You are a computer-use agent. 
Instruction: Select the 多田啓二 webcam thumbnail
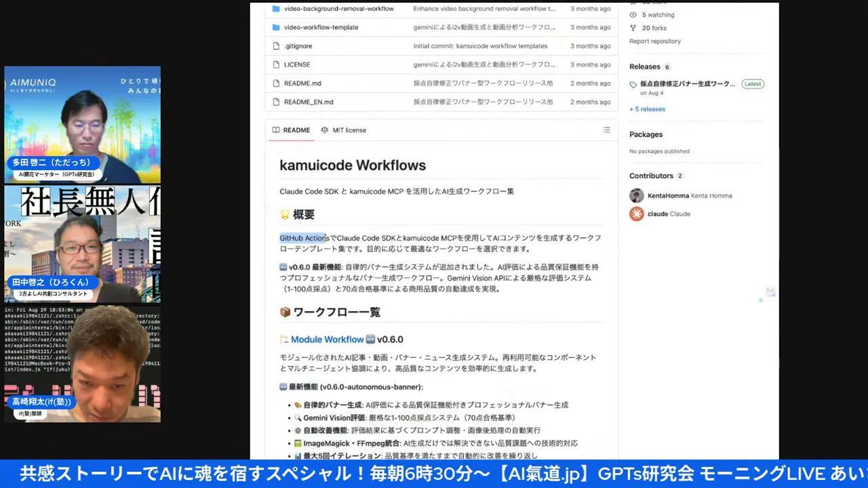(83, 125)
